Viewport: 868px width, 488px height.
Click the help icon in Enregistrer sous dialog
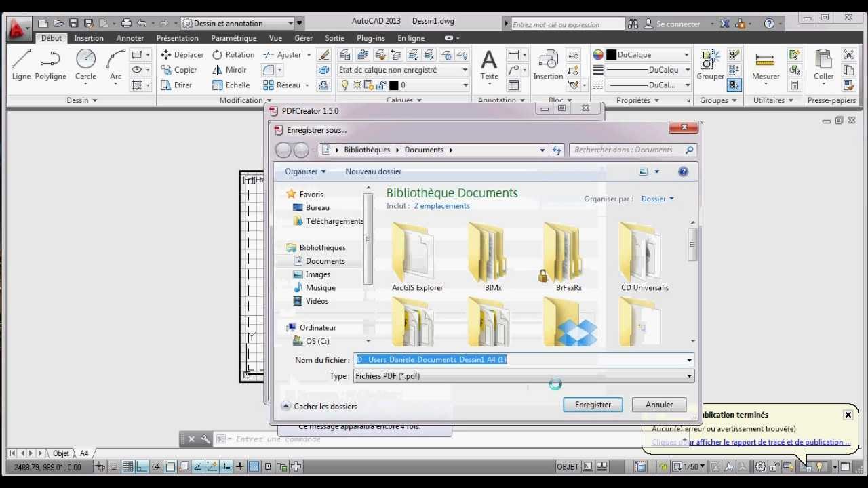coord(683,171)
